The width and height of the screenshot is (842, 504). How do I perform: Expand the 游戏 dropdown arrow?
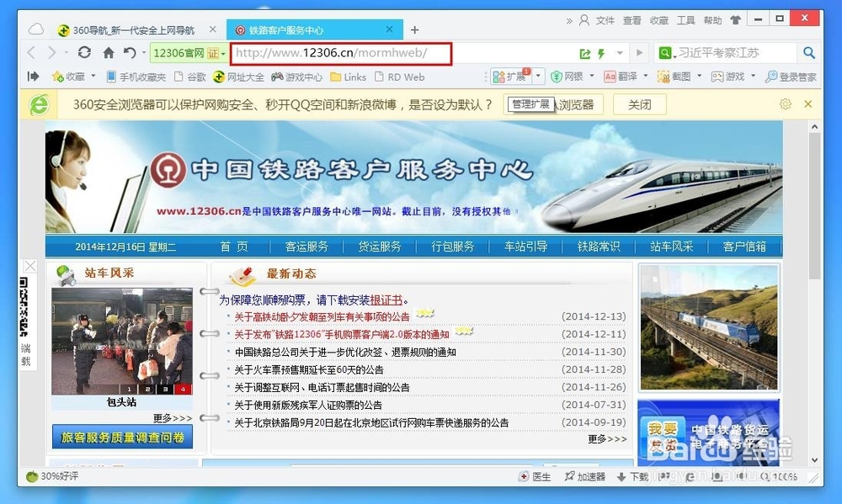pos(753,76)
